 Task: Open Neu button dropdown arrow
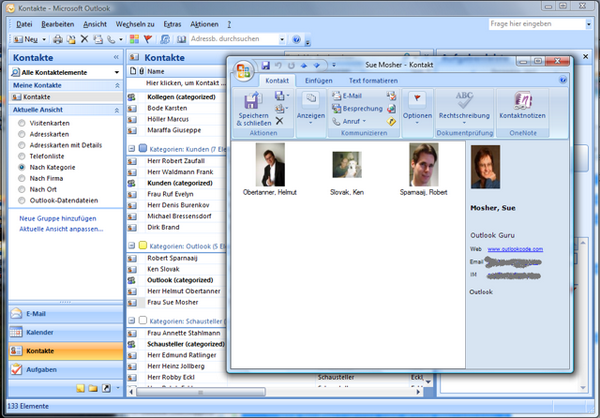[x=44, y=39]
